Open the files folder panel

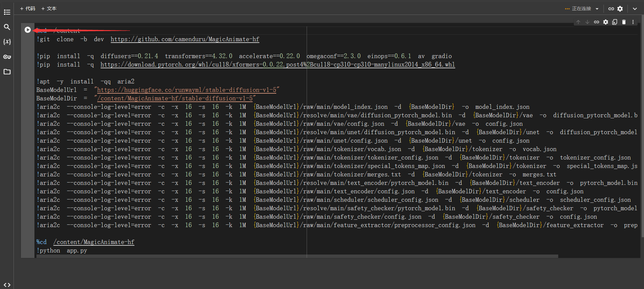pos(7,72)
